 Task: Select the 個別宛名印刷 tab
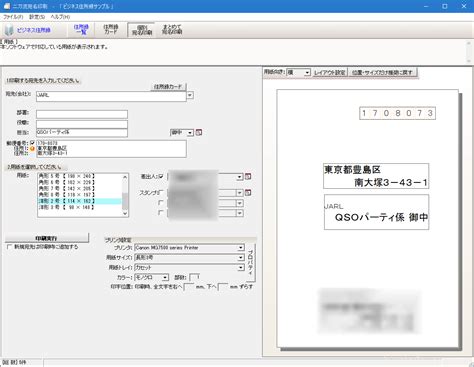point(141,30)
